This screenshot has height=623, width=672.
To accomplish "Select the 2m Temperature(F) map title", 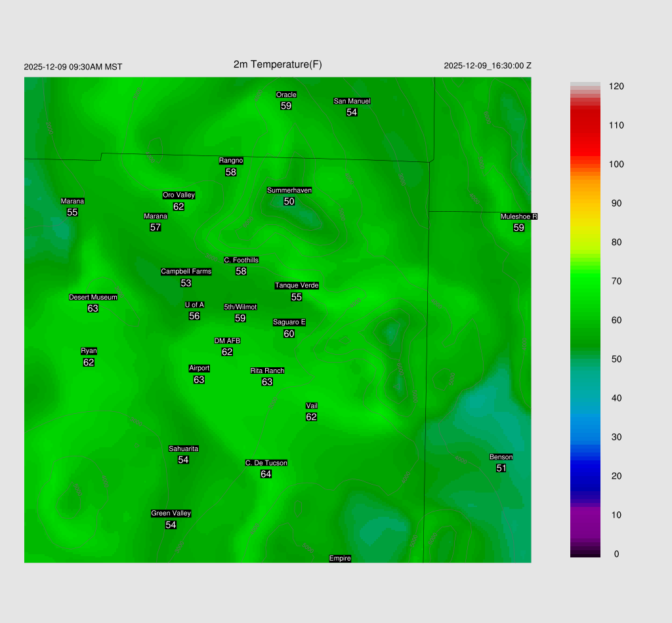I will click(x=278, y=64).
